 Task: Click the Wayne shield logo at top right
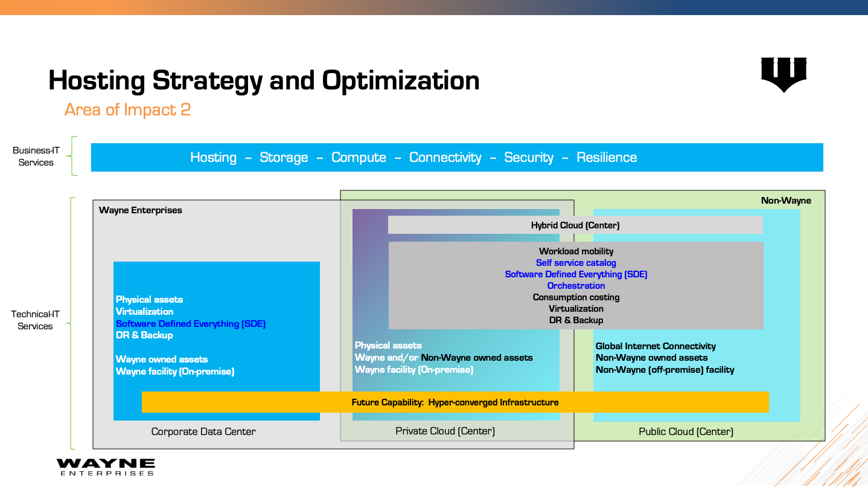click(783, 74)
